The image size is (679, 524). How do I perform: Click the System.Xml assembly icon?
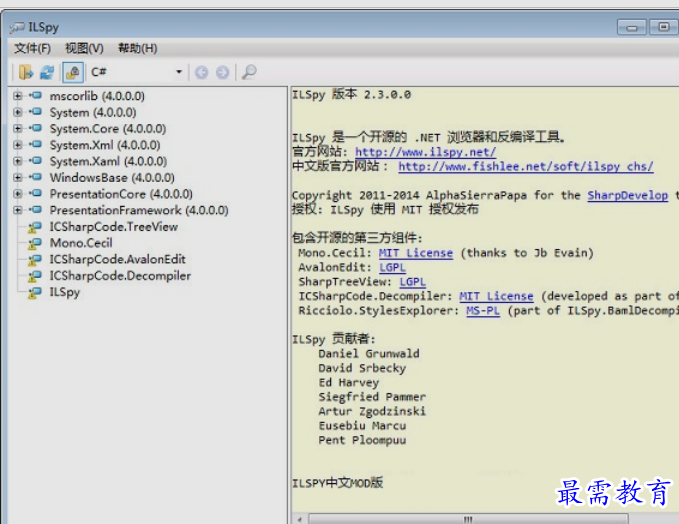[x=36, y=144]
